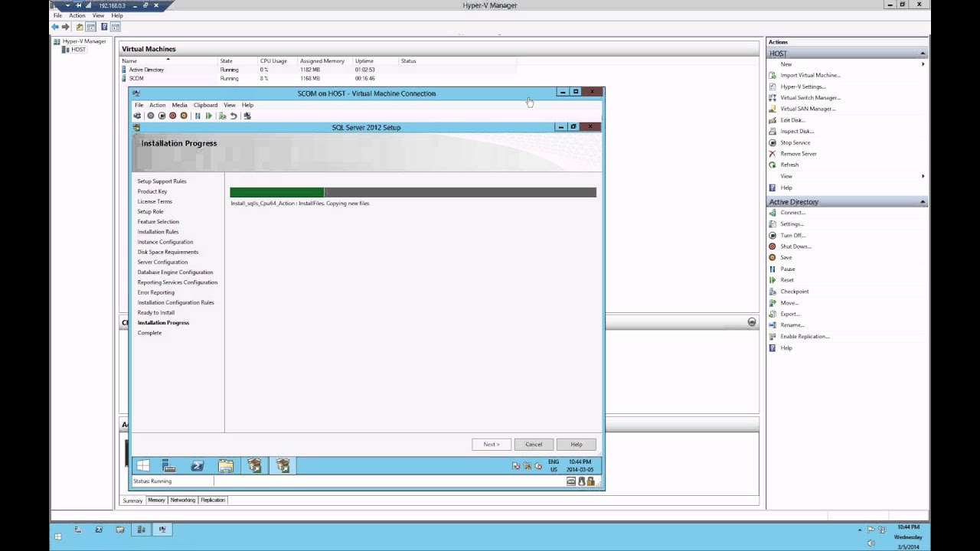Click the installation progress bar
The width and height of the screenshot is (980, 551).
(x=413, y=192)
